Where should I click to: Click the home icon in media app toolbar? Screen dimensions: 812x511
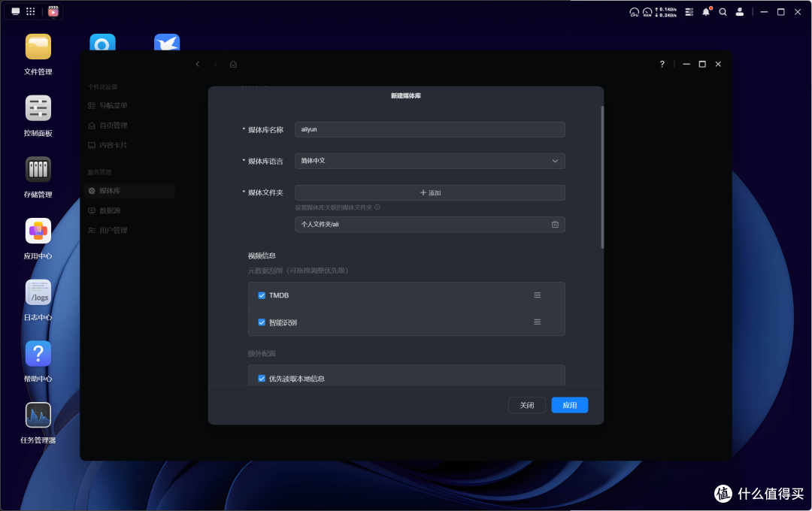(234, 64)
